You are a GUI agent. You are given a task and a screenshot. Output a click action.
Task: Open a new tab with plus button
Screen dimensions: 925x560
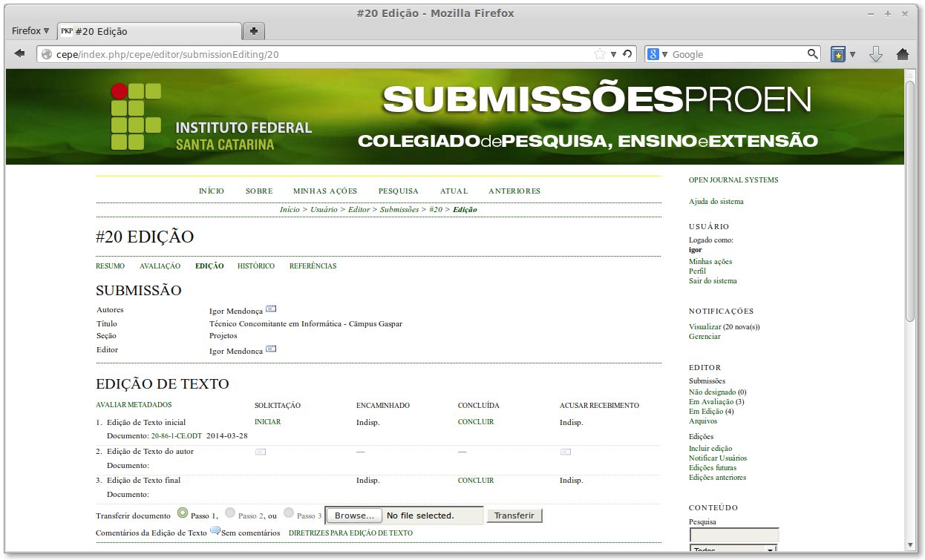[254, 31]
